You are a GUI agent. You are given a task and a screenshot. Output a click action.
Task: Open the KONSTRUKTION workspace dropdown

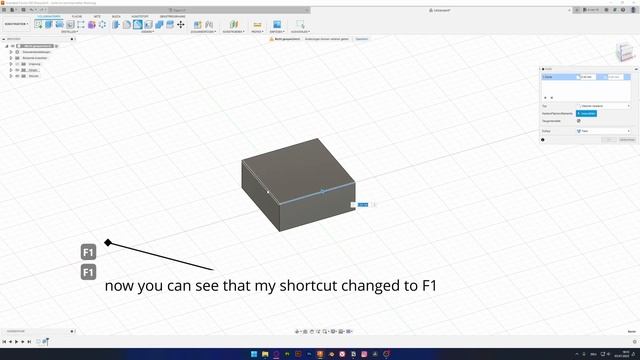click(16, 24)
